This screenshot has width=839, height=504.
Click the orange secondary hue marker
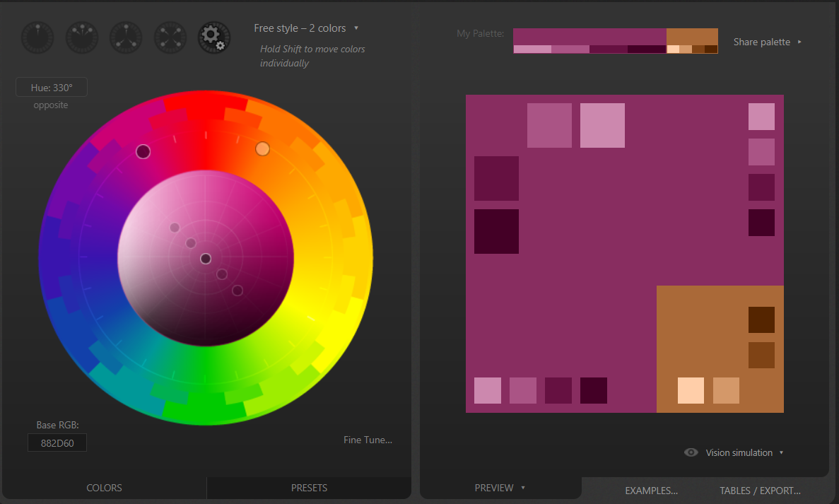262,148
